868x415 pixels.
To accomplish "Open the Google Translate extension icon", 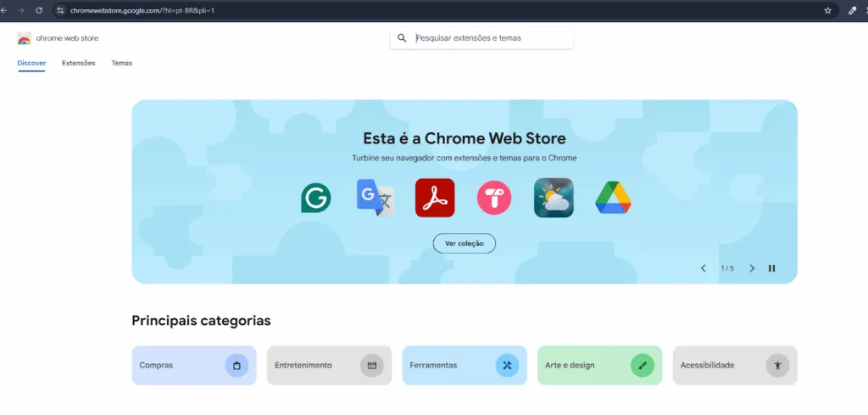I will pos(376,198).
